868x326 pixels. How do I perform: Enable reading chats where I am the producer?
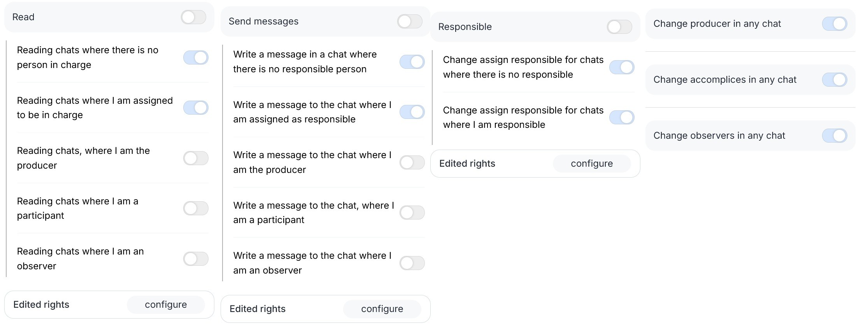coord(196,158)
